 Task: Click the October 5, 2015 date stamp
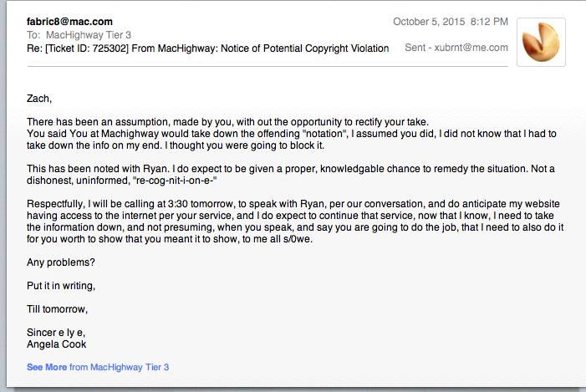(x=429, y=22)
